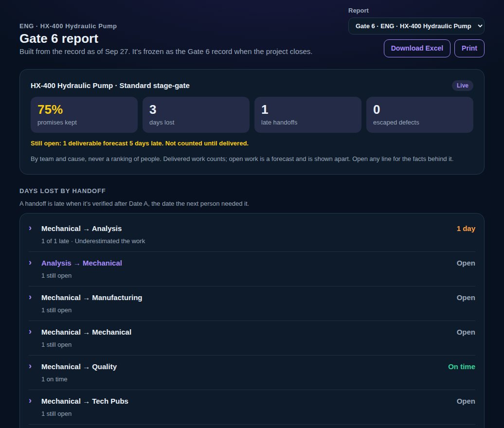Click 'Open' status on Mechanical → Mechanical row
This screenshot has width=504, height=428.
(x=466, y=332)
